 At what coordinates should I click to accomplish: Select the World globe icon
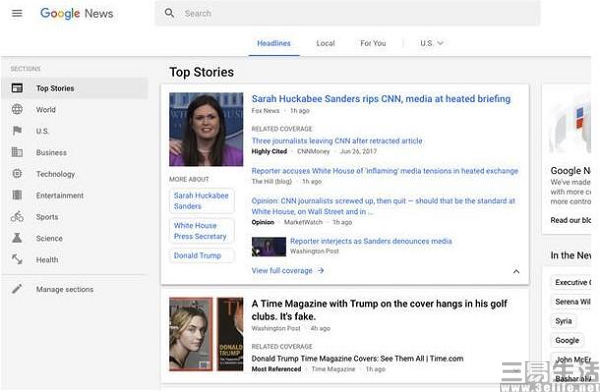[x=17, y=109]
